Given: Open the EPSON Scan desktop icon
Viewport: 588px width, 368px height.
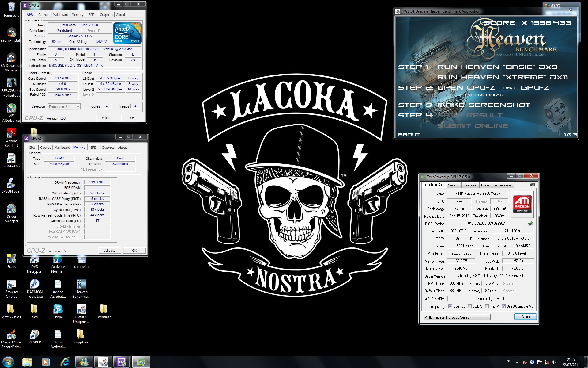Looking at the screenshot, I should (x=11, y=186).
